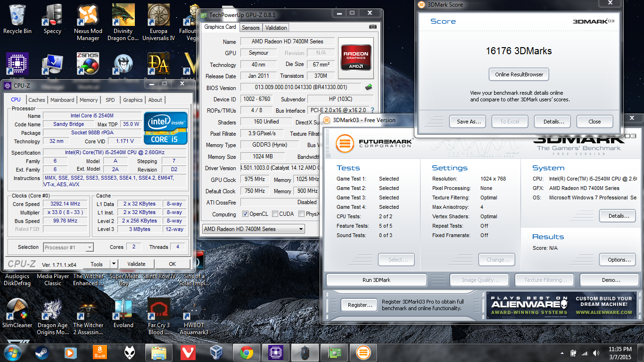Switch to the Validation tab in GPU-Z
Screen dimensions: 644x362
pyautogui.click(x=276, y=28)
